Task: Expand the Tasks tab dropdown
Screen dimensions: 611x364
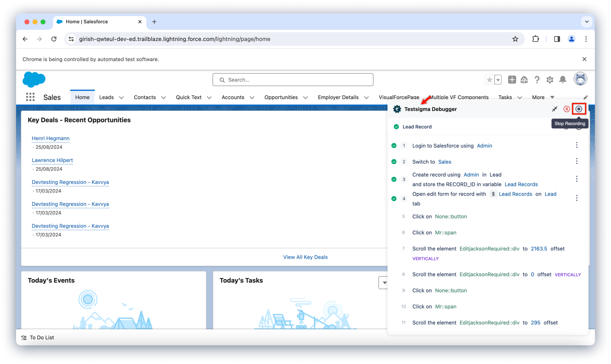Action: (519, 98)
